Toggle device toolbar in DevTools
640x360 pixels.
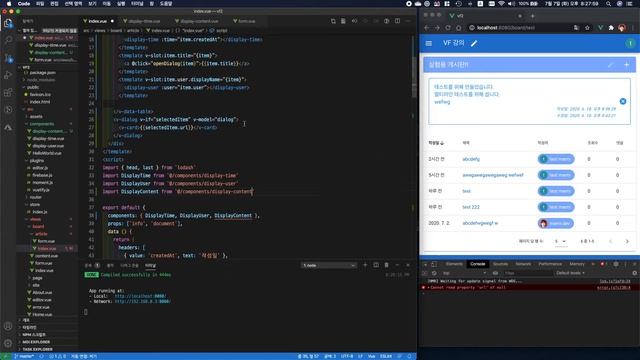434,264
